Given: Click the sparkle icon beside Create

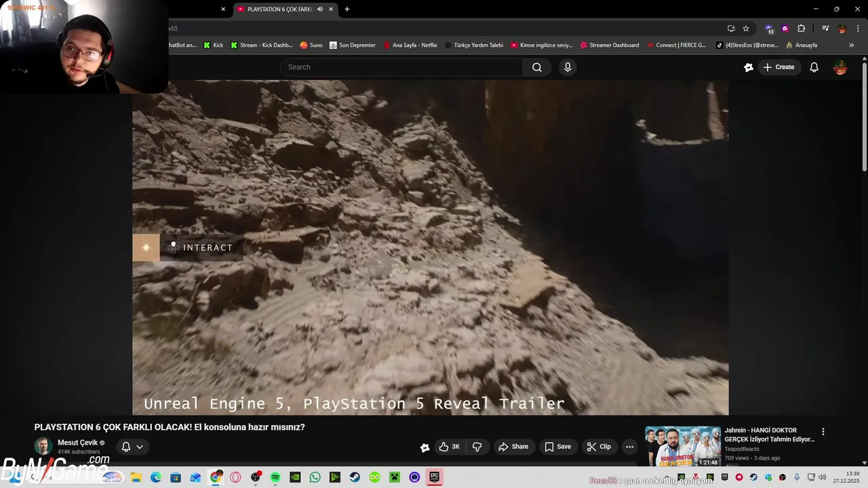Looking at the screenshot, I should click(x=749, y=67).
